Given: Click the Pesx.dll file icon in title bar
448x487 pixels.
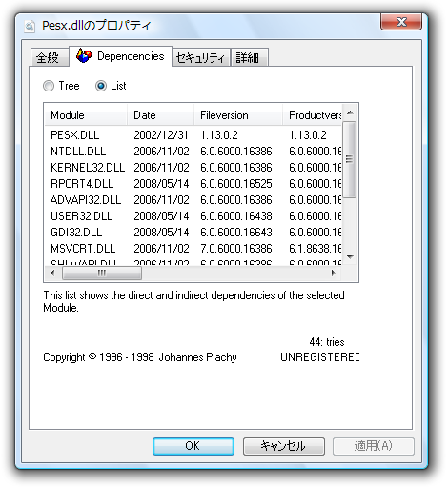Looking at the screenshot, I should pos(30,26).
